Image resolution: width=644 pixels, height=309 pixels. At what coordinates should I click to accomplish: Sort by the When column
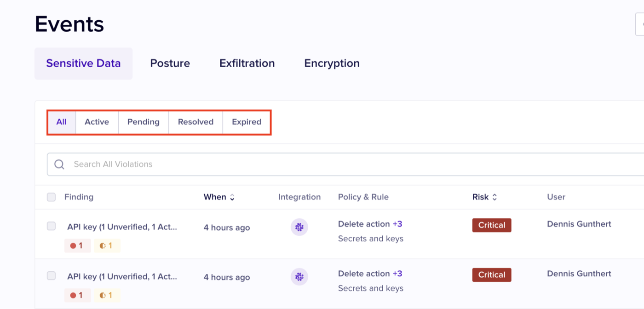tap(219, 197)
